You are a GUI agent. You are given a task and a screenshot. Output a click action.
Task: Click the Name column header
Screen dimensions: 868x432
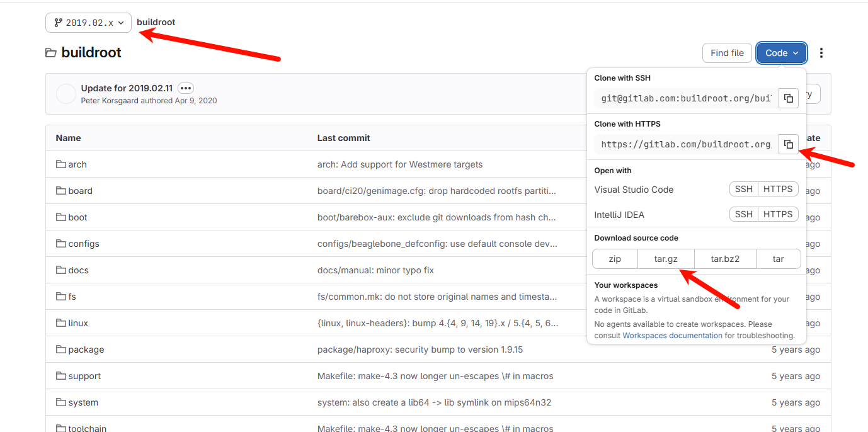pos(68,138)
